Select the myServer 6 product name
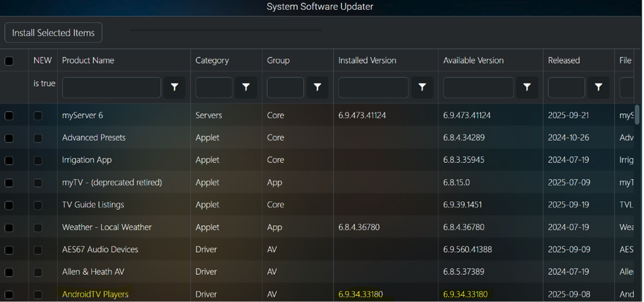The image size is (644, 302). point(83,115)
